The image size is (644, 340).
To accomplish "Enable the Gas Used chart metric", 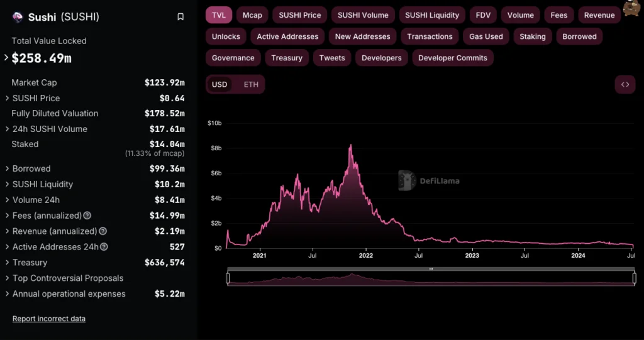I will point(486,36).
